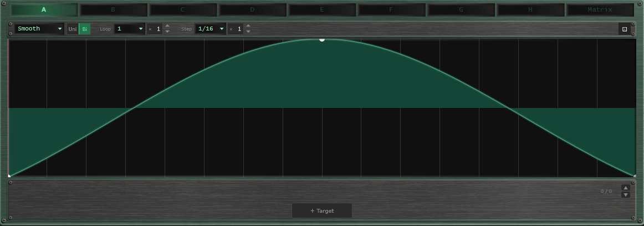Click the expand editor square icon
Viewport: 644px width, 226px height.
pos(624,29)
